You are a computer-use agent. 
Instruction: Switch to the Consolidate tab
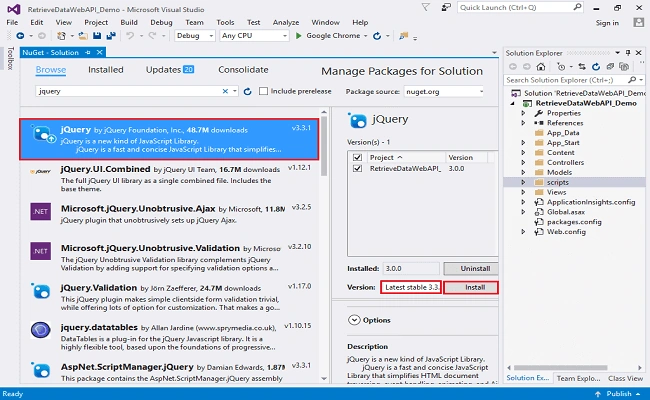coord(243,70)
